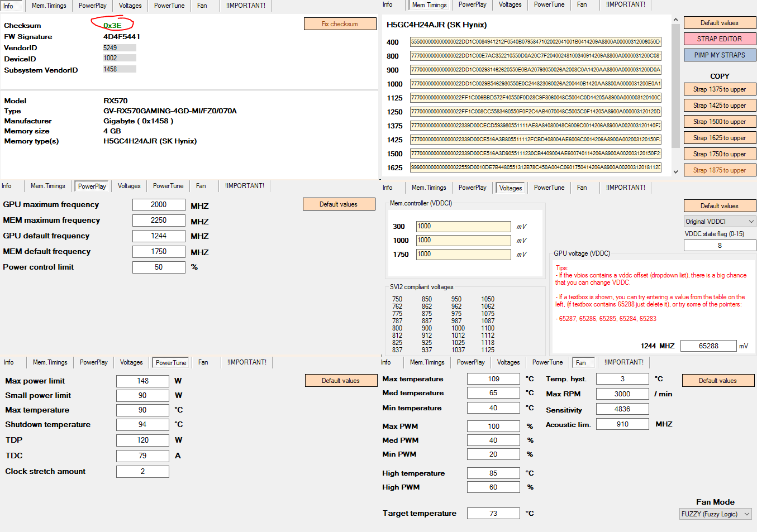Copy Strap 1625 to upper
Screen dimensions: 757x532
[720, 138]
